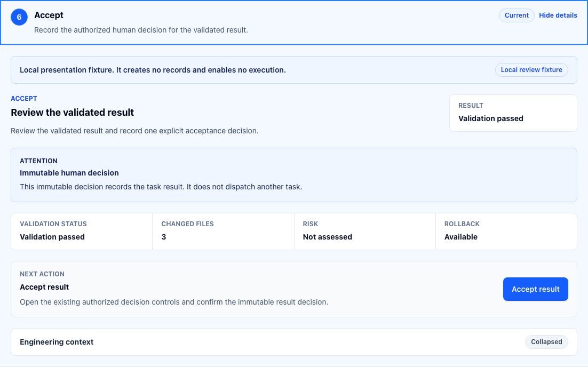Click the Risk Not assessed cell

[x=365, y=232]
